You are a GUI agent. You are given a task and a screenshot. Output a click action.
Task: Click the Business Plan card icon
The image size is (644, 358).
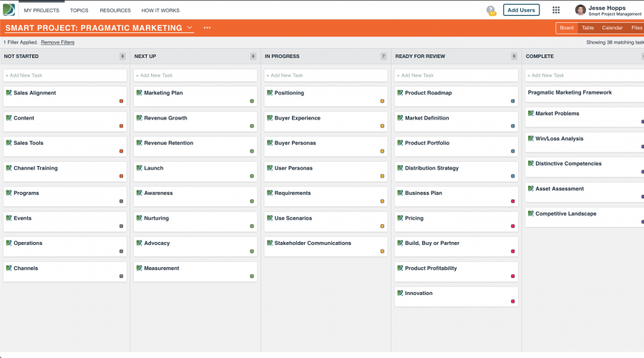pyautogui.click(x=400, y=193)
